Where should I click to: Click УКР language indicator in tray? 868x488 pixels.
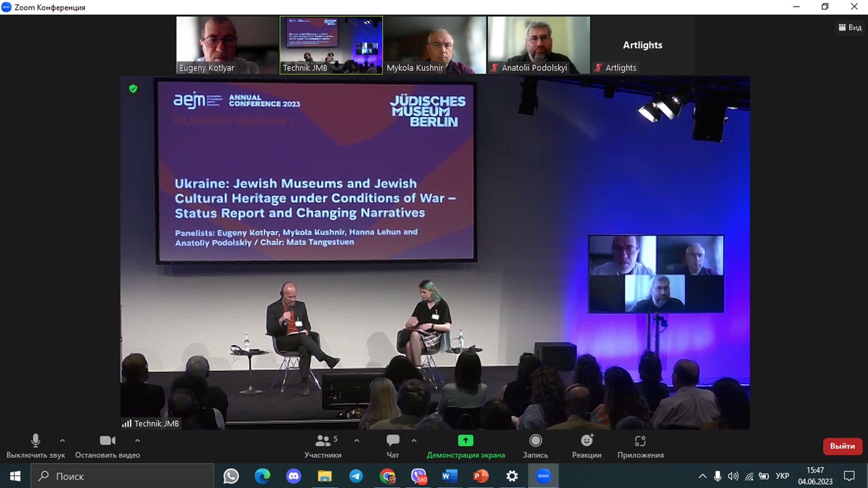point(782,476)
